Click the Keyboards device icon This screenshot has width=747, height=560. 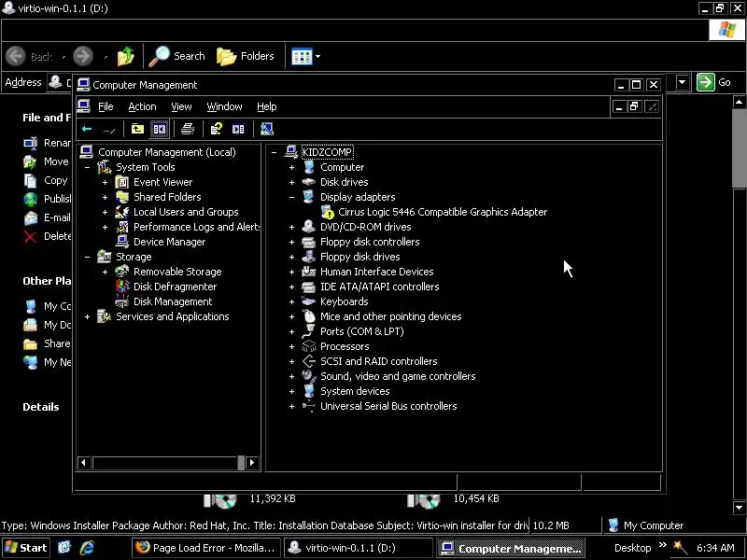coord(309,301)
